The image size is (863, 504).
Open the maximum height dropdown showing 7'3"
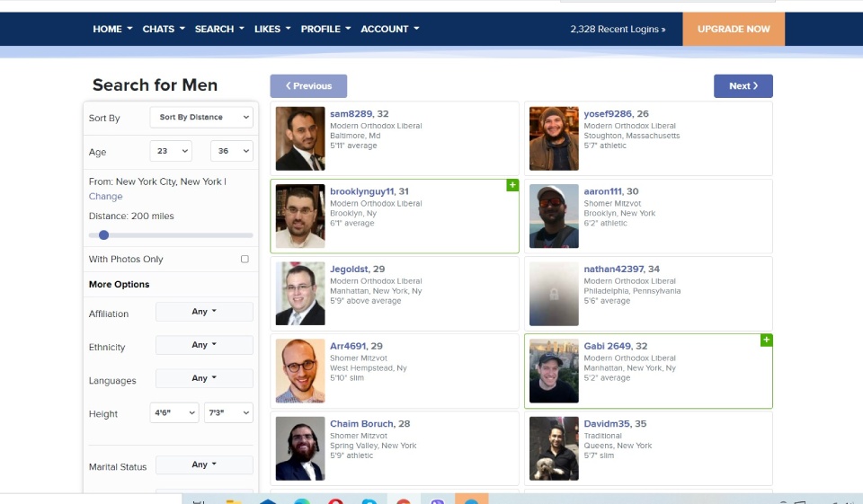tap(228, 412)
